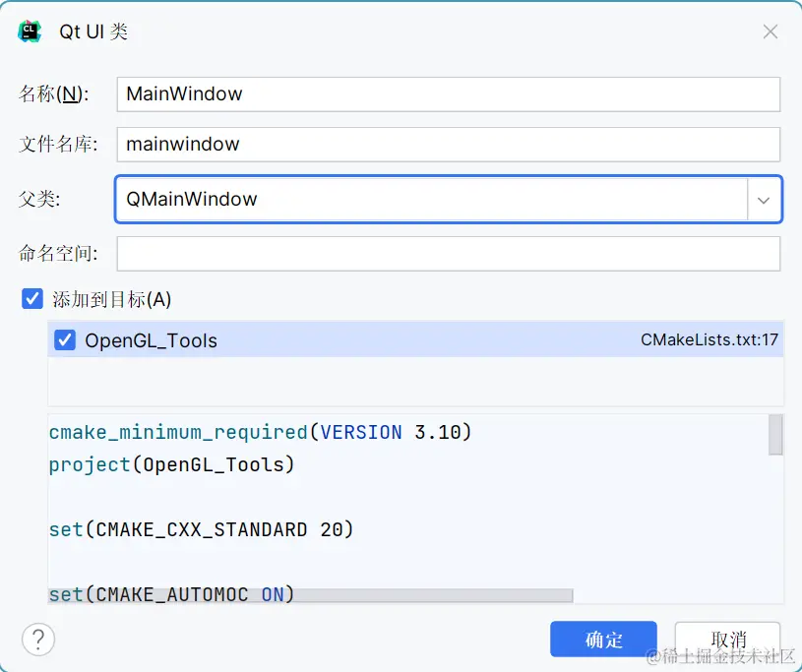Screen dimensions: 802x672
Task: Click the CMakeLists.txt:17 location text
Action: coord(709,340)
